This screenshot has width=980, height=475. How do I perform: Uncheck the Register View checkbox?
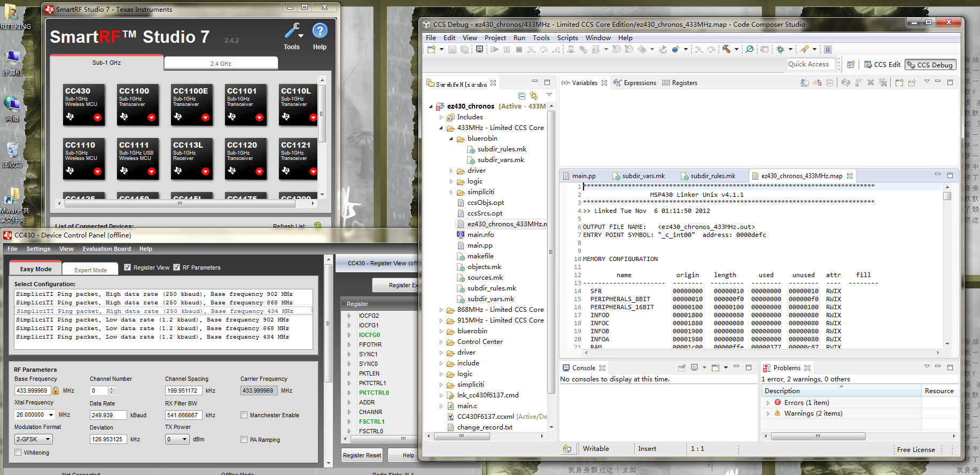[x=127, y=267]
